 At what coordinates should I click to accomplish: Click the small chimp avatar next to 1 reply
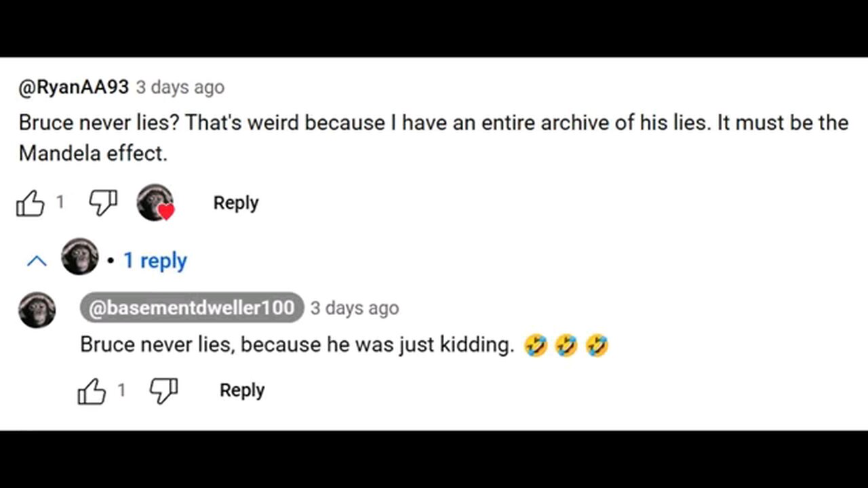click(80, 256)
